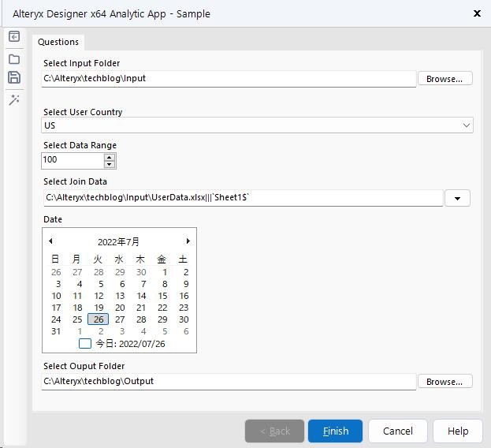The height and width of the screenshot is (448, 491).
Task: Go to previous month in calendar
Action: pyautogui.click(x=51, y=241)
